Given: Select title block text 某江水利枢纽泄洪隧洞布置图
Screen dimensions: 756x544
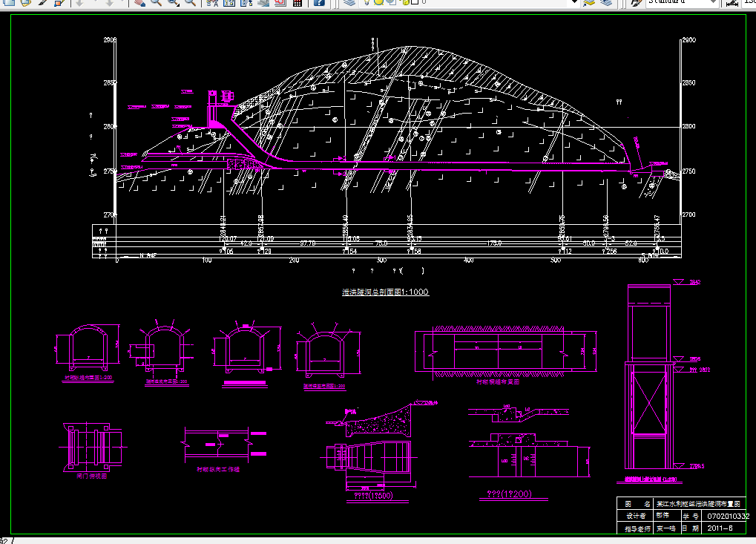Looking at the screenshot, I should click(698, 504).
